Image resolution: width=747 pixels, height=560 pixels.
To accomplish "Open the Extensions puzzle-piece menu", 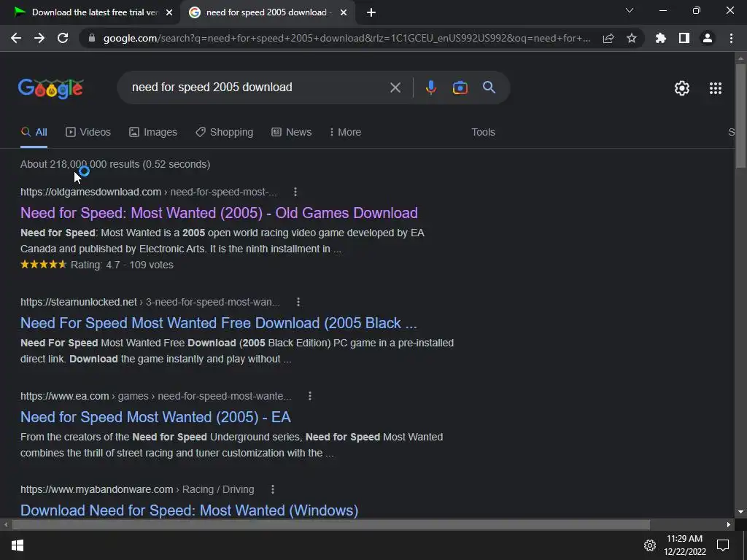I will coord(661,38).
